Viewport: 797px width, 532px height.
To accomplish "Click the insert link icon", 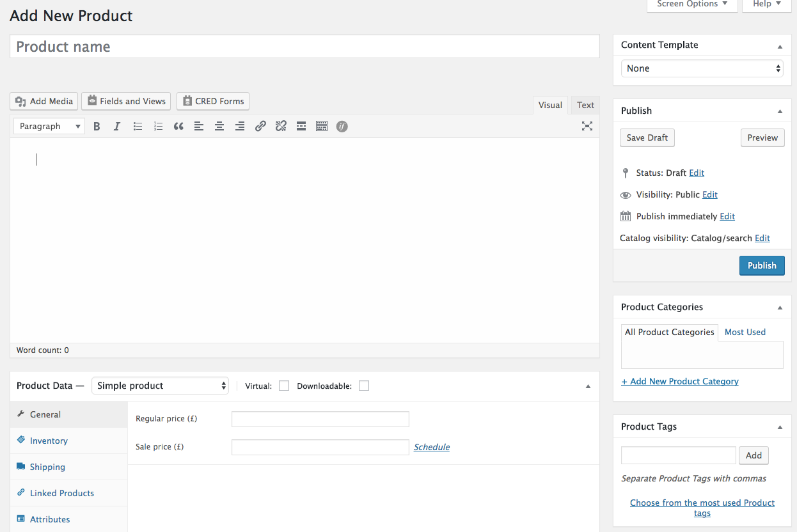I will point(260,127).
